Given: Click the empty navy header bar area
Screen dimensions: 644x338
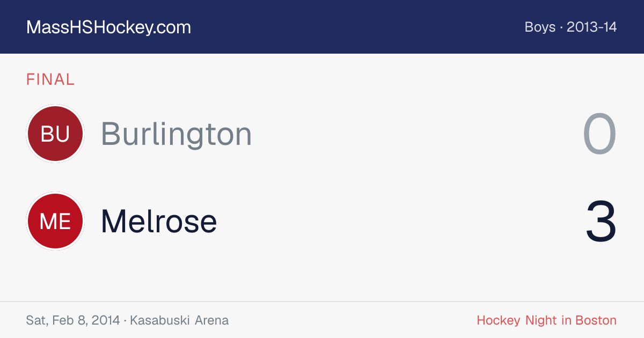Looking at the screenshot, I should (354, 27).
